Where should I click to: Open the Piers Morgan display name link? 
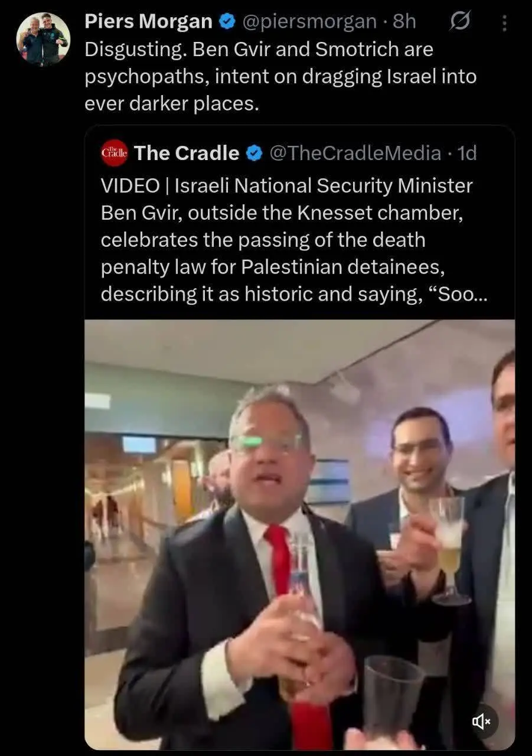[149, 22]
